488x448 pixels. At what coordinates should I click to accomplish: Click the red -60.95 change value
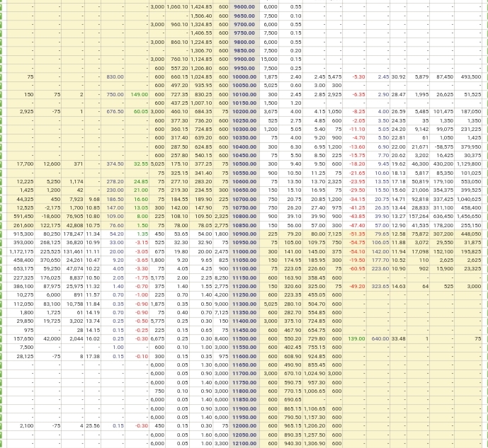(358, 269)
